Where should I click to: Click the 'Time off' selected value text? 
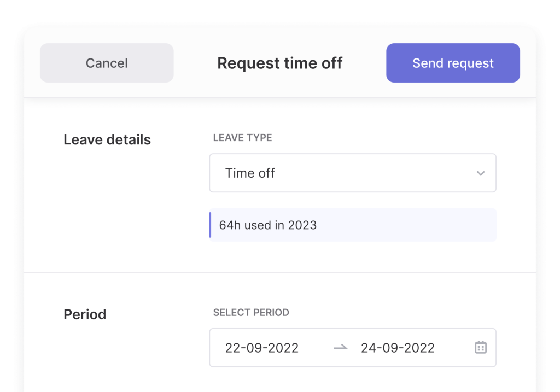point(250,173)
